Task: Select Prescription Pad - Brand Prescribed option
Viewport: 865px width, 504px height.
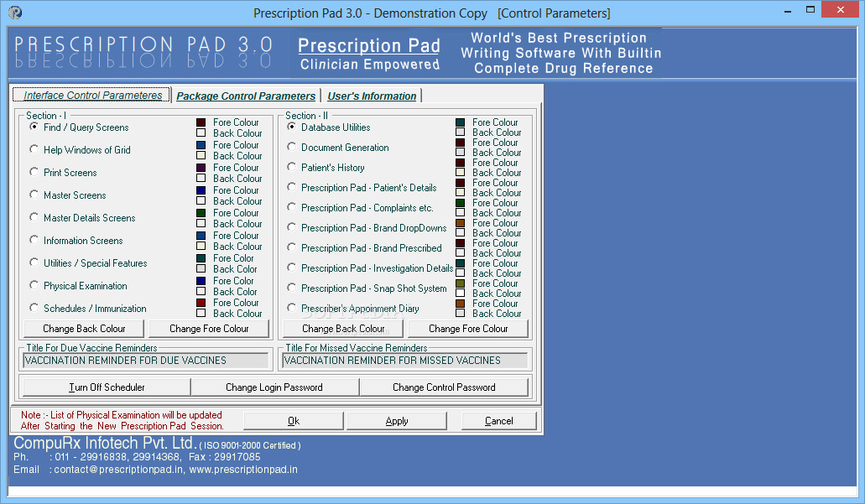Action: pos(292,247)
